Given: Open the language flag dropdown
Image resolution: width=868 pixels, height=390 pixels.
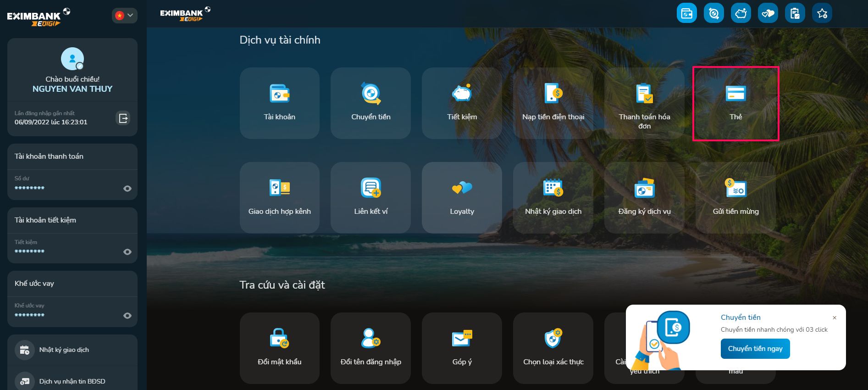Looking at the screenshot, I should [x=124, y=16].
